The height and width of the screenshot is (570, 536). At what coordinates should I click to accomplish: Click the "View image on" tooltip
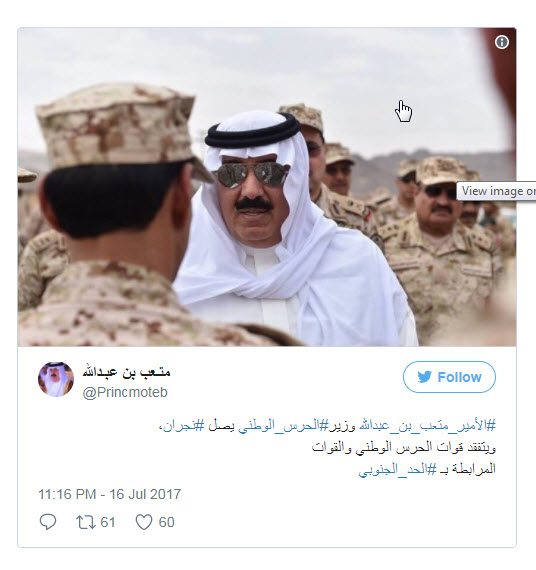(496, 191)
